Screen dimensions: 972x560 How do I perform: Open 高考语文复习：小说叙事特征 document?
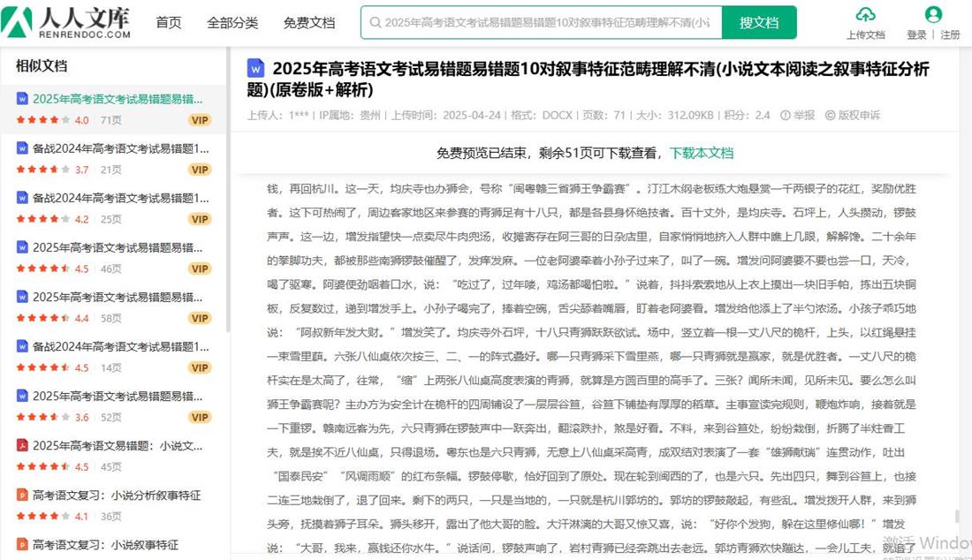coord(105,545)
